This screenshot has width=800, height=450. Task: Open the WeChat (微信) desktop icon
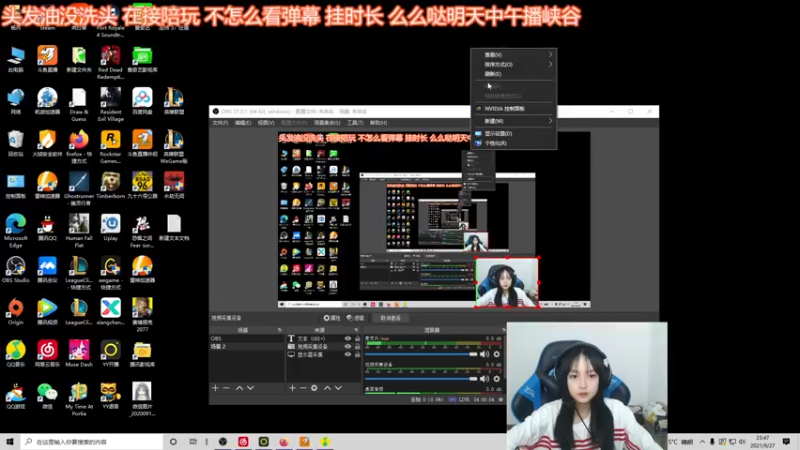point(47,396)
